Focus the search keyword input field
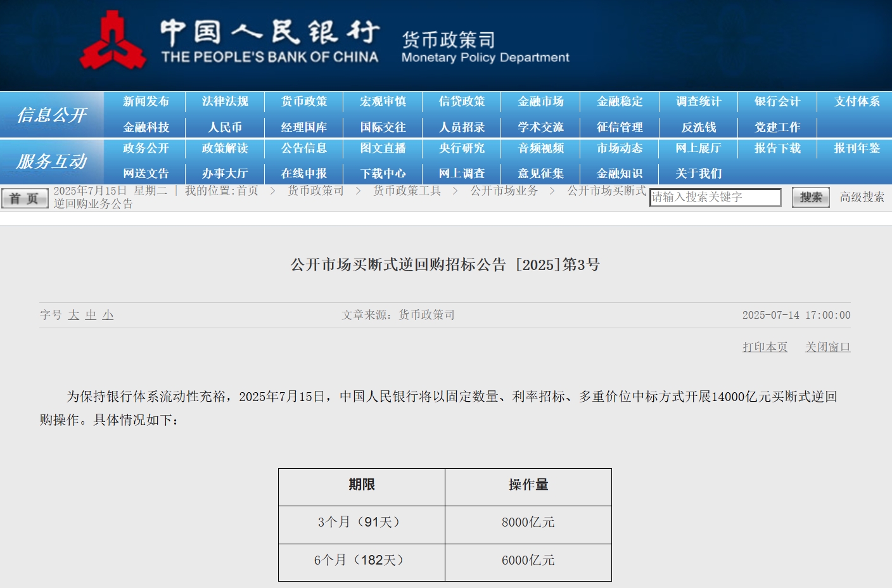Screen dimensions: 892x588 click(x=715, y=198)
